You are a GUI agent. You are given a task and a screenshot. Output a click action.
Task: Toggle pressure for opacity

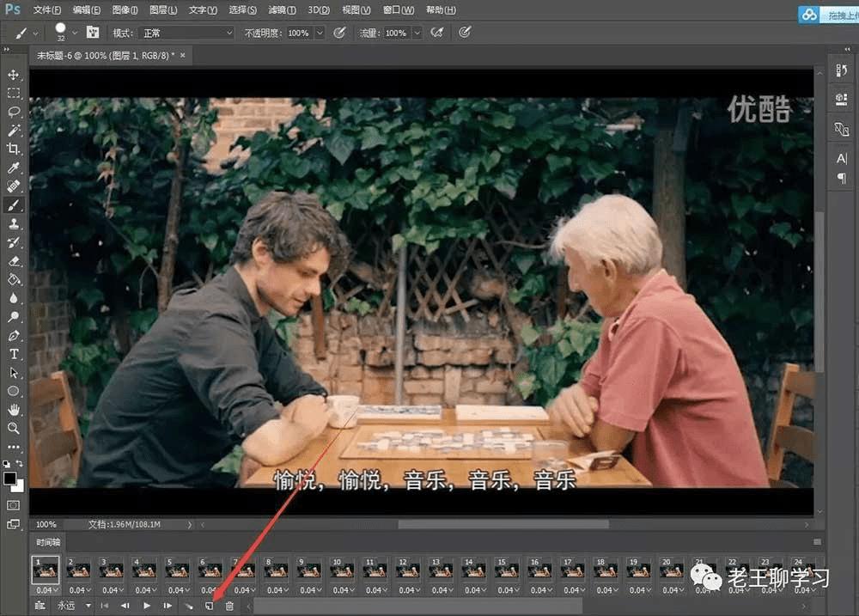[339, 33]
